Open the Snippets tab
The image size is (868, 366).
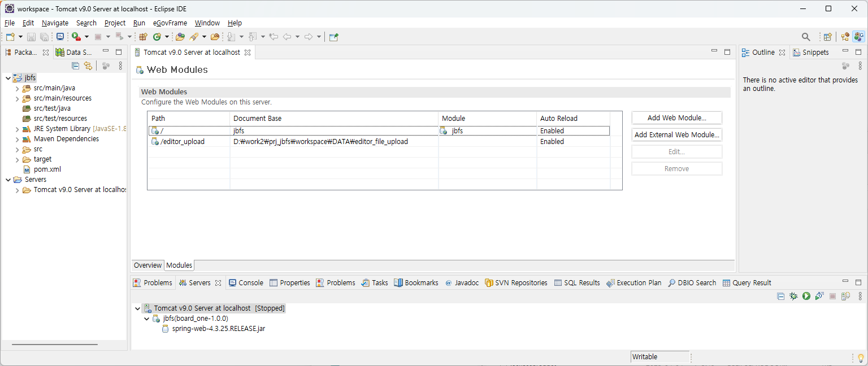tap(811, 52)
